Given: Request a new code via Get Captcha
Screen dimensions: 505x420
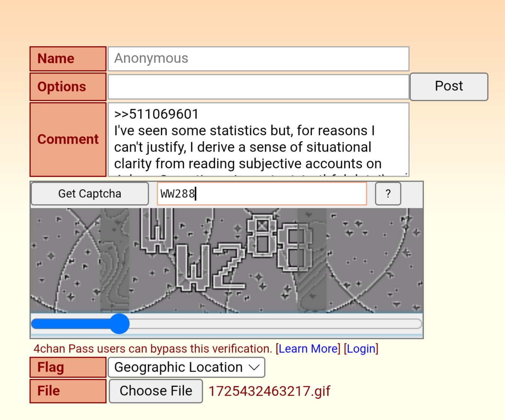Looking at the screenshot, I should click(x=90, y=194).
